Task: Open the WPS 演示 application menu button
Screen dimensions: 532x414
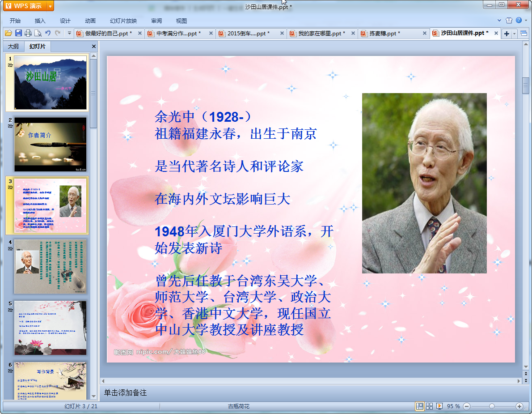Action: [24, 6]
